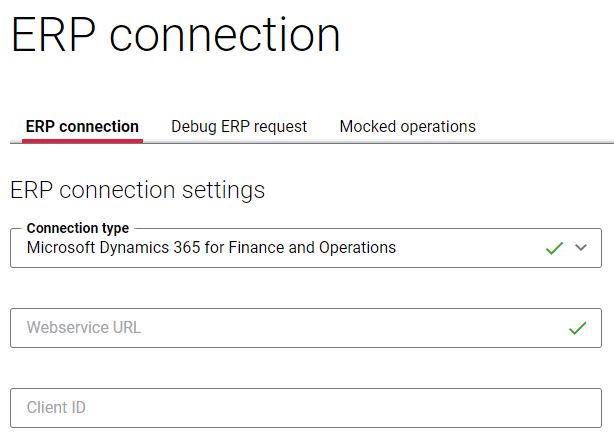Click the Connection type field label
The height and width of the screenshot is (438, 614).
tap(78, 228)
